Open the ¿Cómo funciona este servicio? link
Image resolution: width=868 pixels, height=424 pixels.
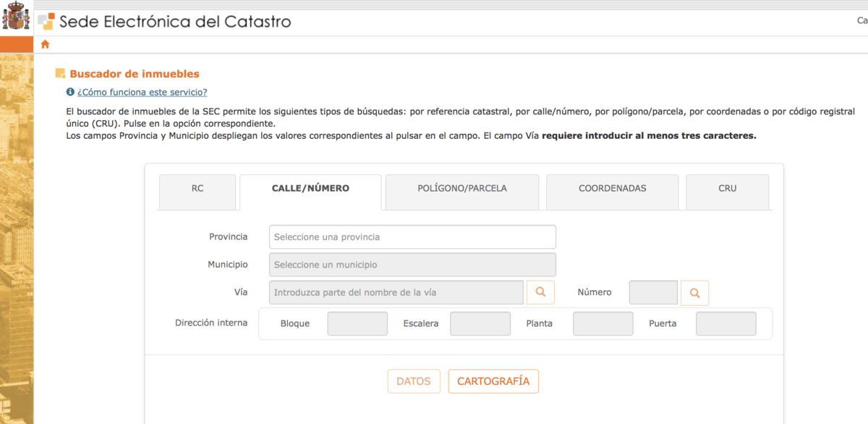pyautogui.click(x=142, y=92)
